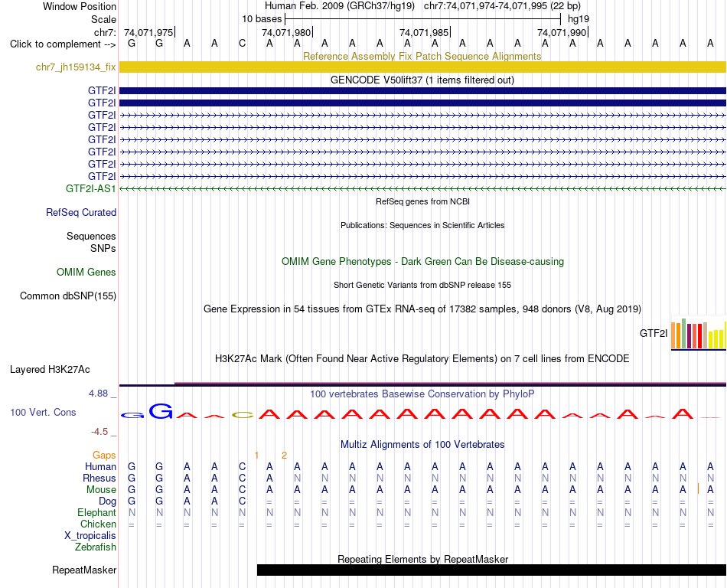Click the Elephant alignment row label
727x588 pixels.
point(96,512)
